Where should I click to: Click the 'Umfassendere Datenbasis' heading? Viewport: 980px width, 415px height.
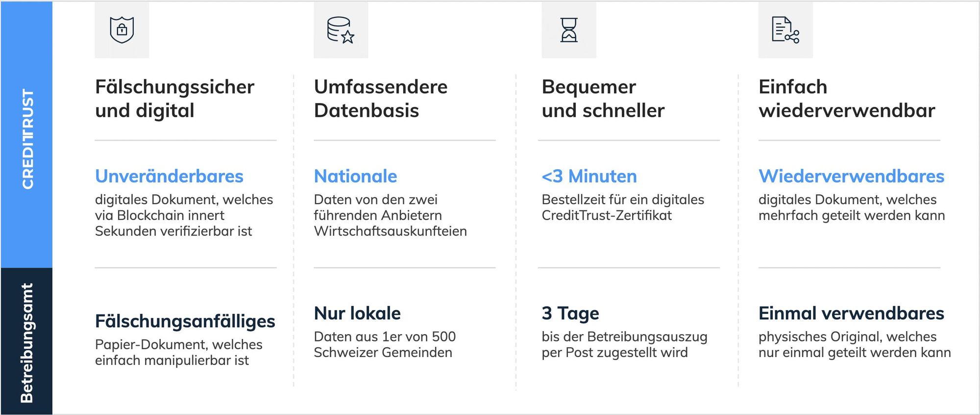(381, 99)
